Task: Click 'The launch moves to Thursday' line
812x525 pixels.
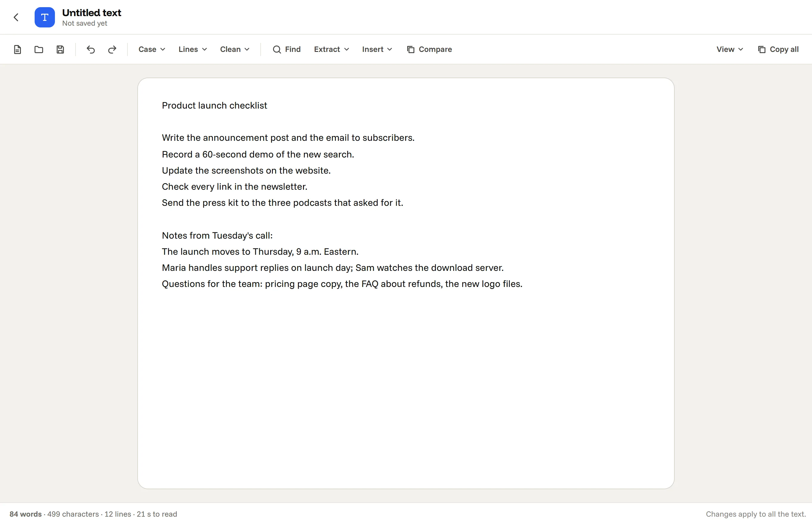Action: click(260, 251)
